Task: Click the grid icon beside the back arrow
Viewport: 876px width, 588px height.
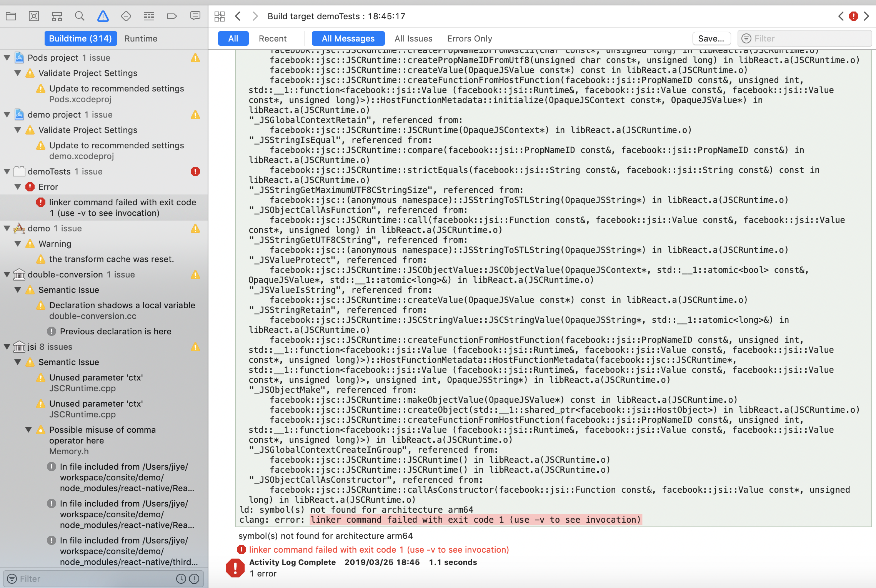Action: [x=220, y=16]
